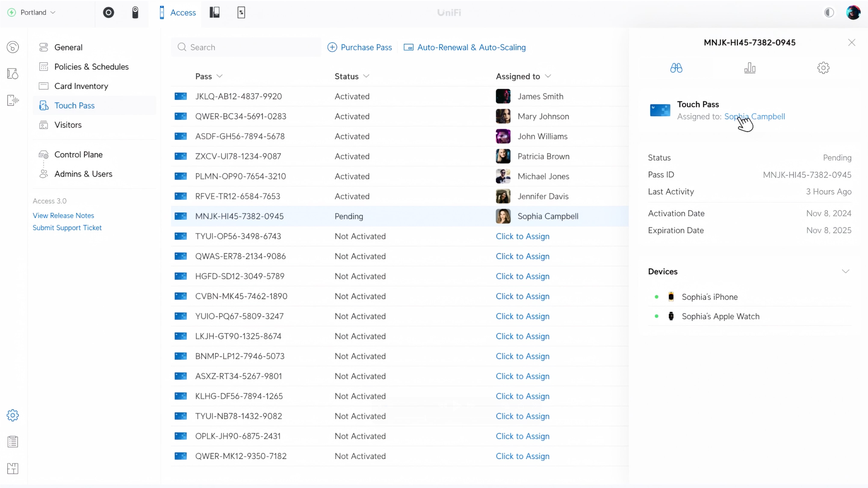Open the UniFi Protect camera icon

tap(135, 12)
